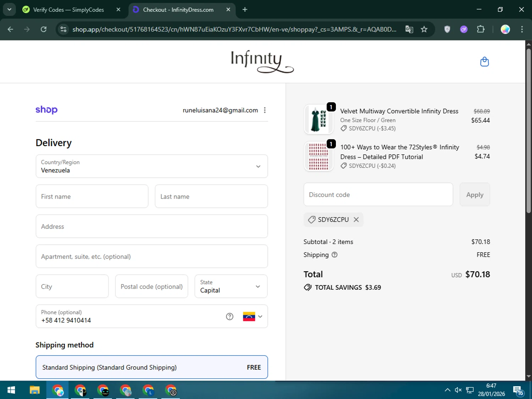Click the Shop logo

click(x=46, y=110)
